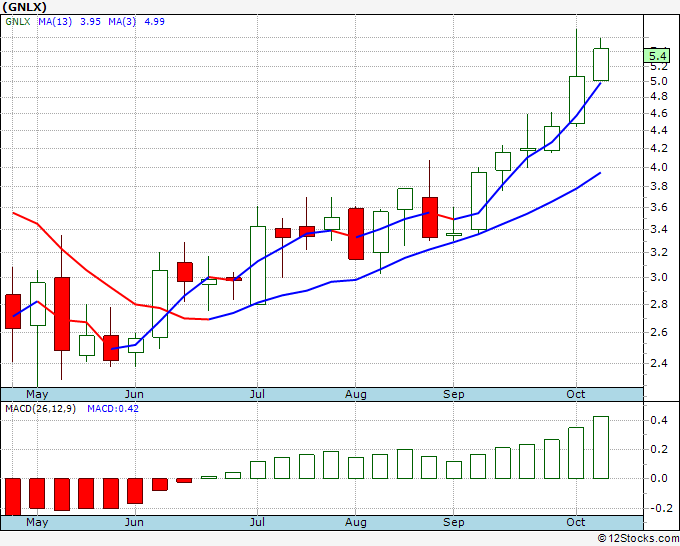Image resolution: width=680 pixels, height=546 pixels.
Task: Click the 2.6 price axis label
Action: [x=659, y=333]
